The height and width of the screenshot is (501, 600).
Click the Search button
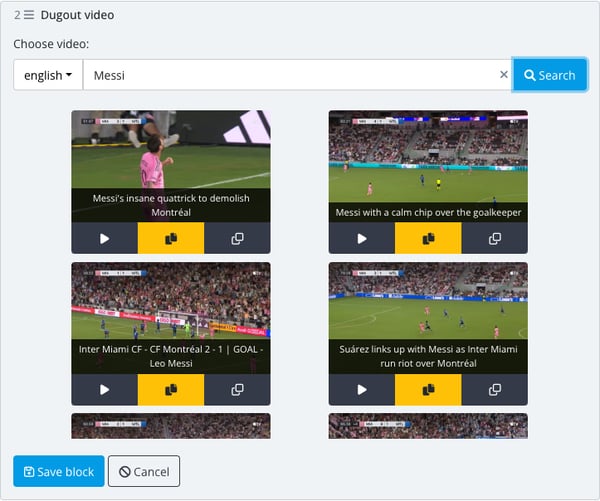(x=549, y=75)
